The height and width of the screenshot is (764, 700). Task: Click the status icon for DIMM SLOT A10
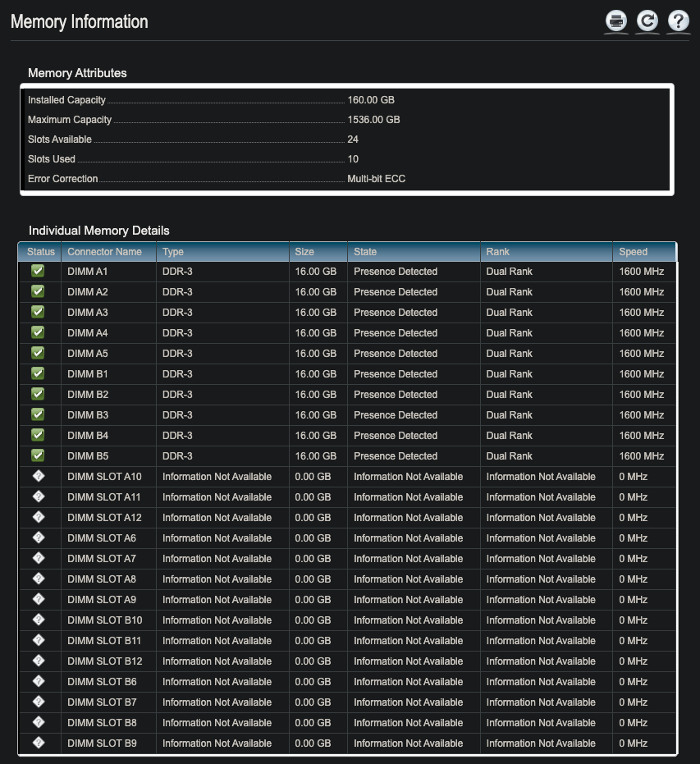(38, 476)
